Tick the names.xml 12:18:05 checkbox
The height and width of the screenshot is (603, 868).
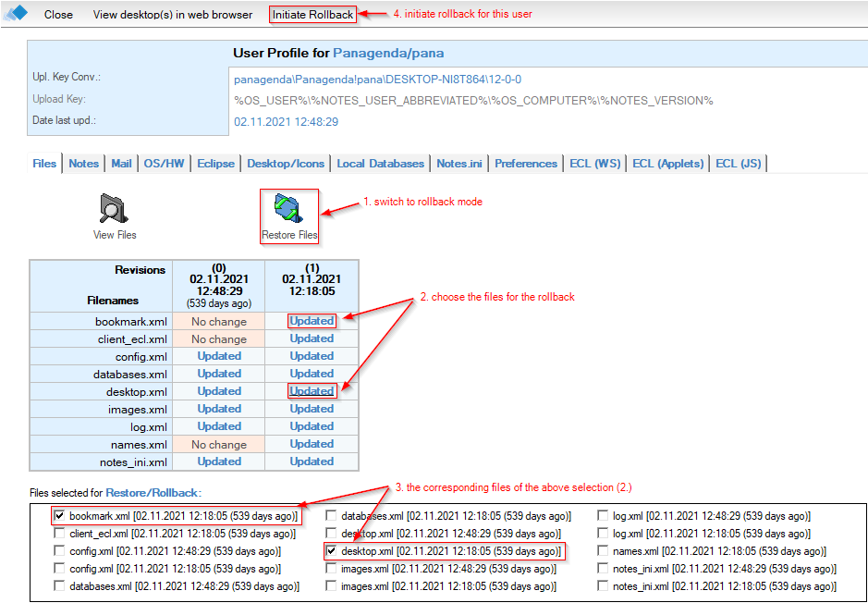click(603, 551)
